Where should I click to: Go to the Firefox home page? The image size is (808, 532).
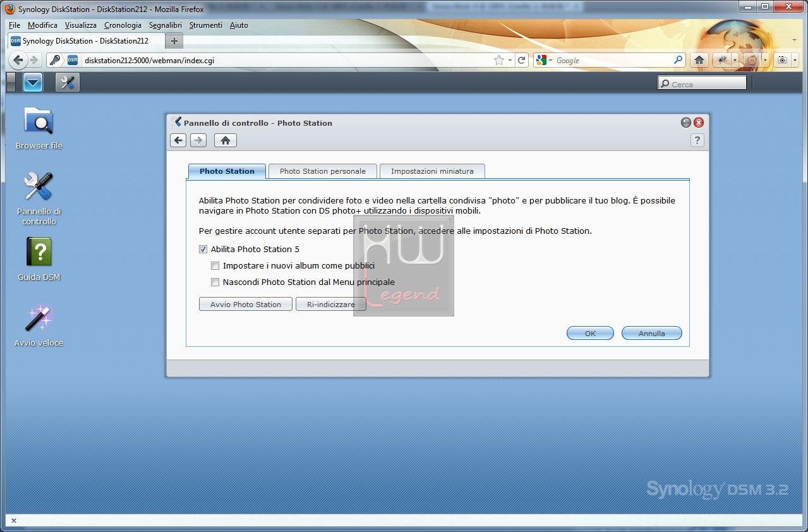699,60
